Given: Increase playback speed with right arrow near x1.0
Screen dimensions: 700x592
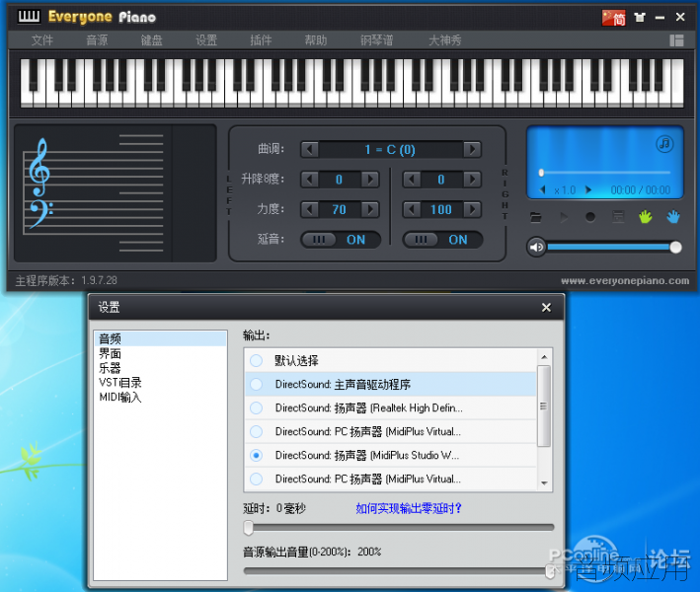Looking at the screenshot, I should (588, 189).
